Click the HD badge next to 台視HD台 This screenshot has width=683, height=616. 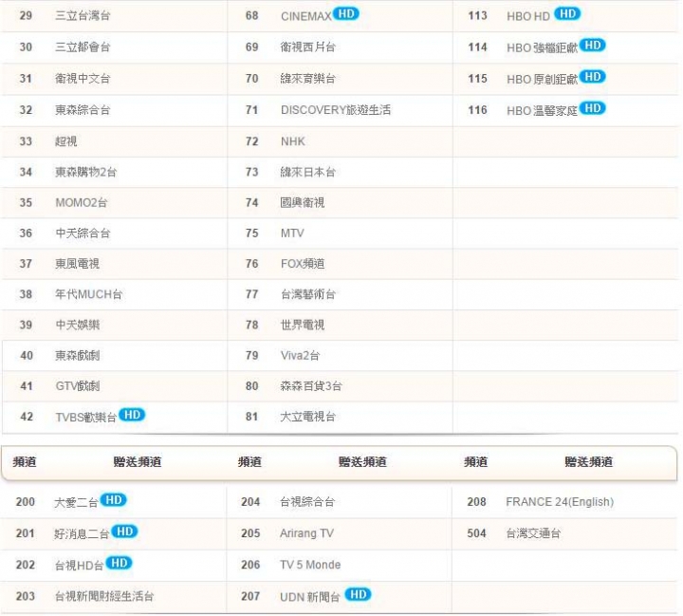click(x=119, y=563)
